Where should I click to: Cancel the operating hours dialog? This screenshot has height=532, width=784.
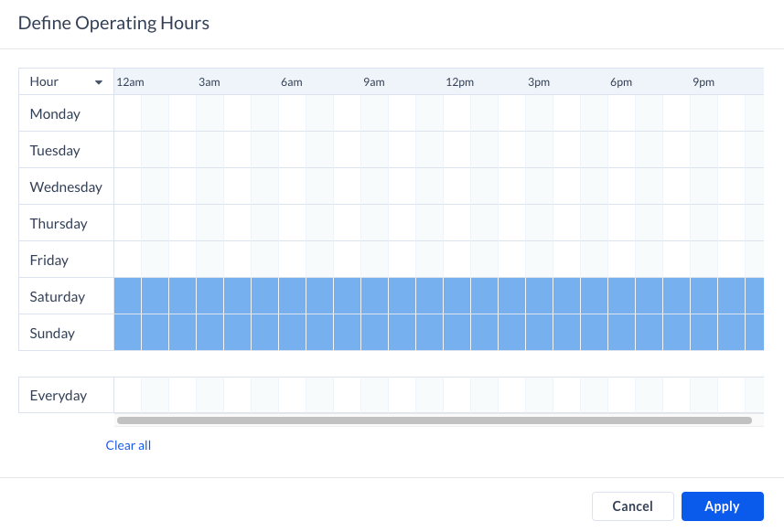click(x=632, y=506)
